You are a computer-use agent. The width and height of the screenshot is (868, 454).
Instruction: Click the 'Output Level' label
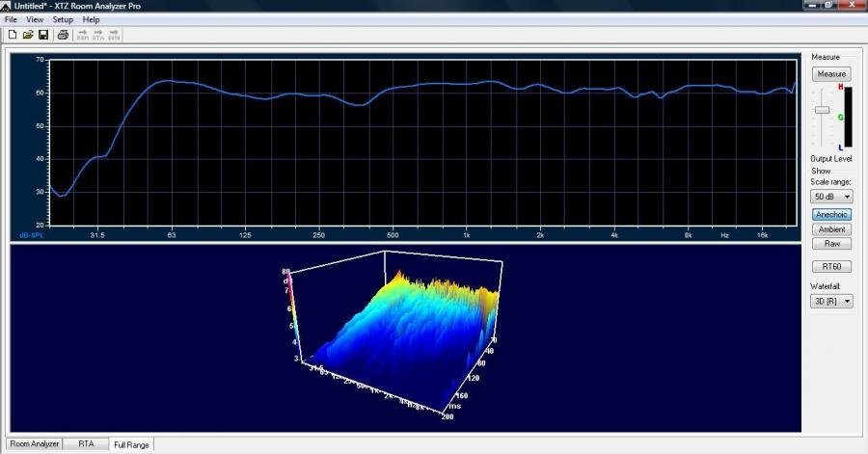point(831,159)
